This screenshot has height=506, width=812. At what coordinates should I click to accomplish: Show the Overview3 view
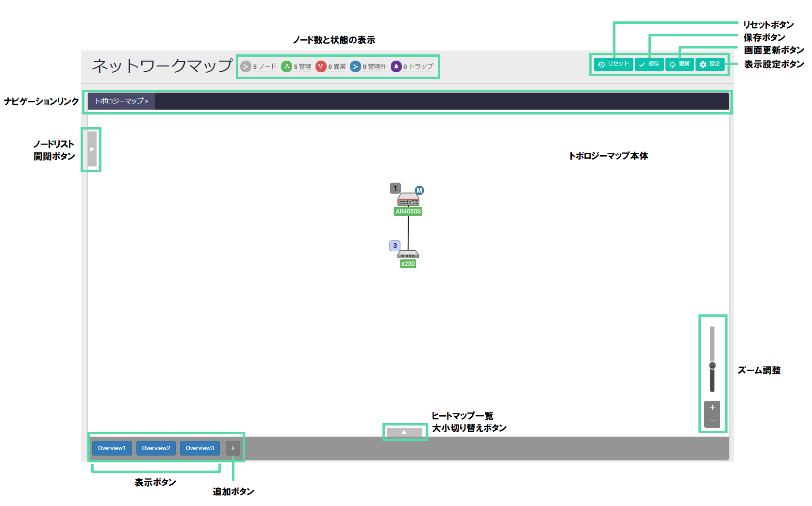[199, 448]
